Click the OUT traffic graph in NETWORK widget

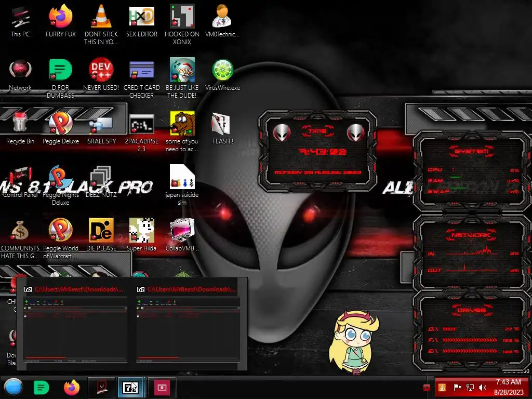click(x=472, y=269)
